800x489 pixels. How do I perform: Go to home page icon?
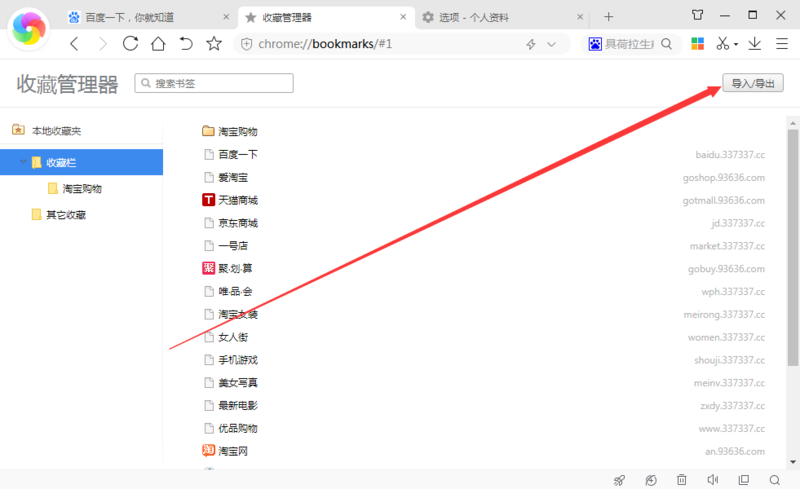[158, 44]
